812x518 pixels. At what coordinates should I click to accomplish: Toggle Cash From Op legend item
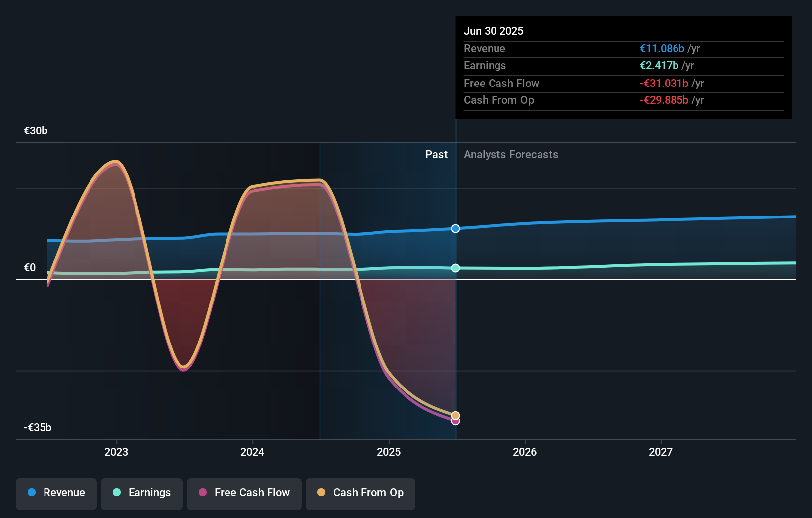pyautogui.click(x=361, y=493)
